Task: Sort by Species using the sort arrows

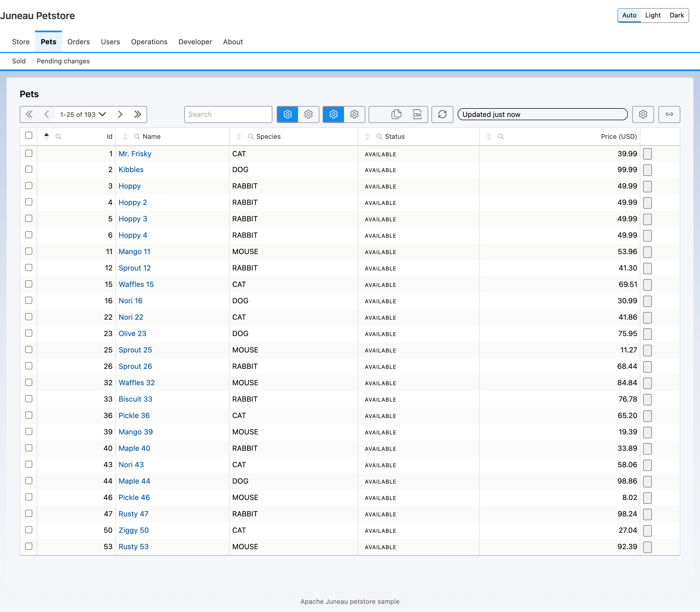Action: (239, 136)
